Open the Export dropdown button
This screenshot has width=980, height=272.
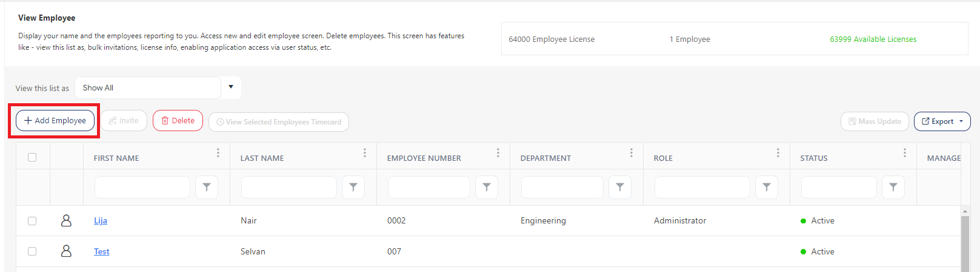point(942,121)
